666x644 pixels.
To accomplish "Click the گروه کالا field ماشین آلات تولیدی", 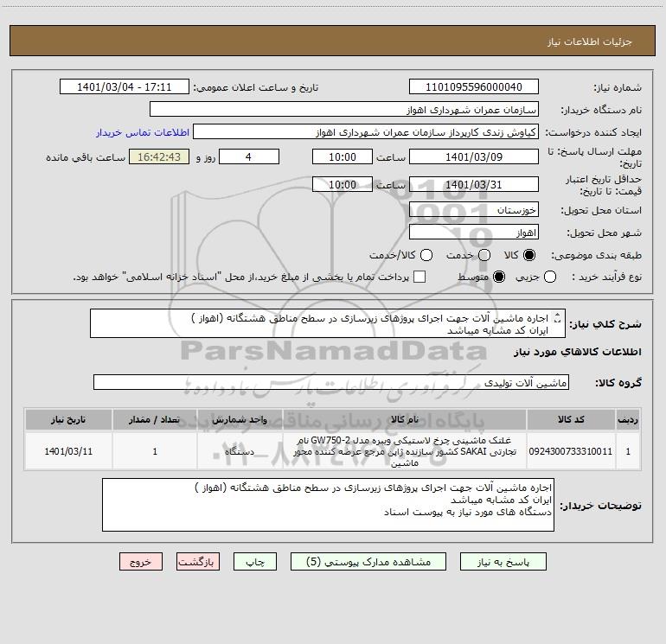I will pos(331,382).
